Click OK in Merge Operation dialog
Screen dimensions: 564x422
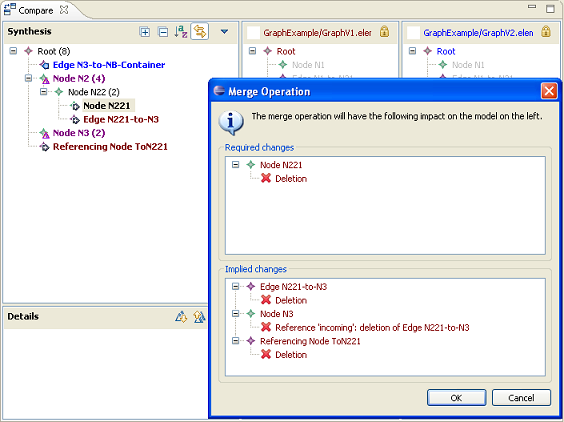[x=456, y=398]
